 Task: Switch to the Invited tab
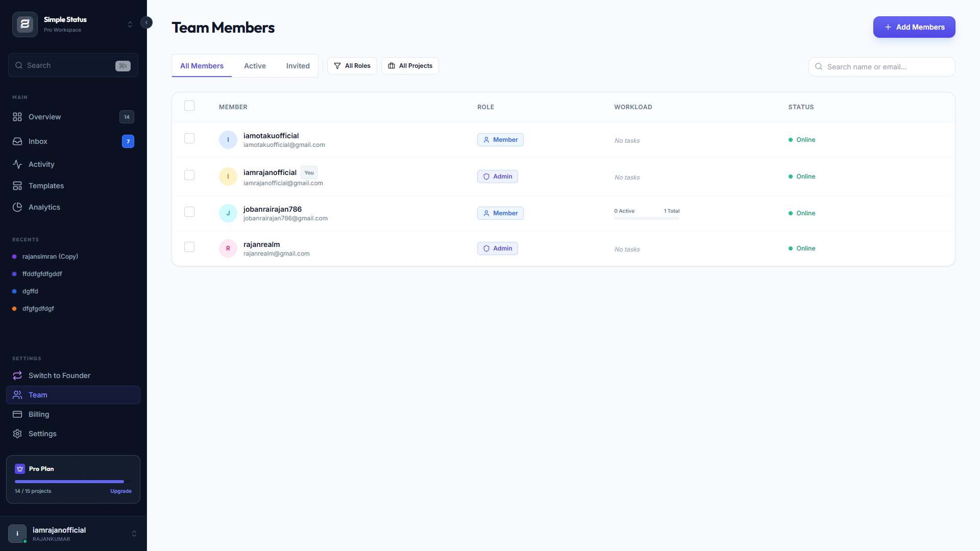(x=298, y=66)
